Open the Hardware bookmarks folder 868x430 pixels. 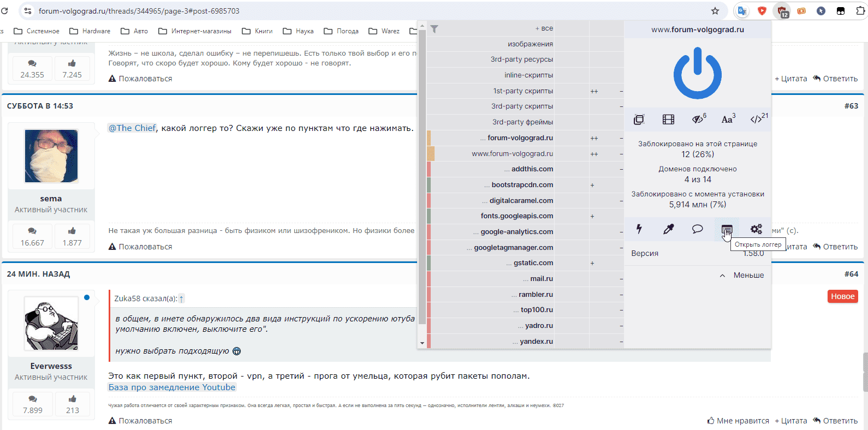tap(90, 31)
